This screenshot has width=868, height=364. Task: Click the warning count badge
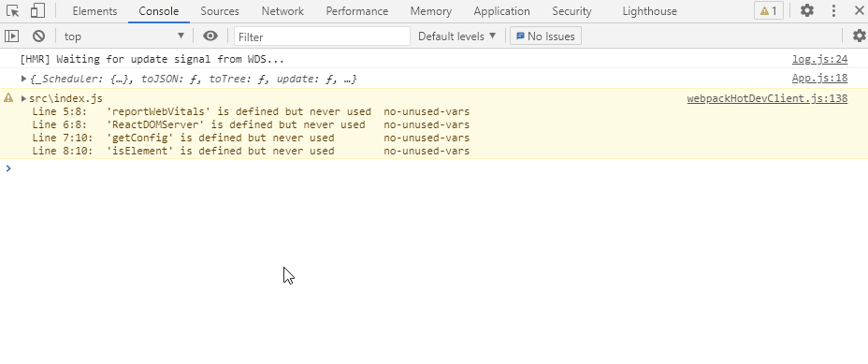coord(768,10)
